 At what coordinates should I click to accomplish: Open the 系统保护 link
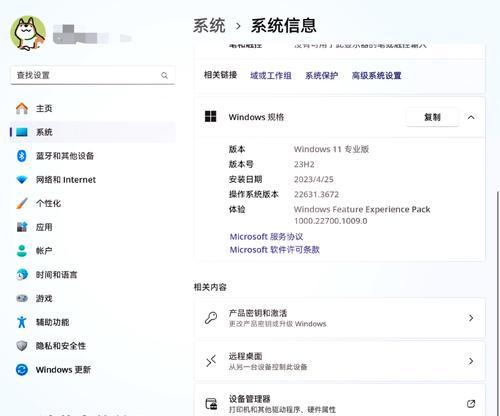pyautogui.click(x=322, y=76)
